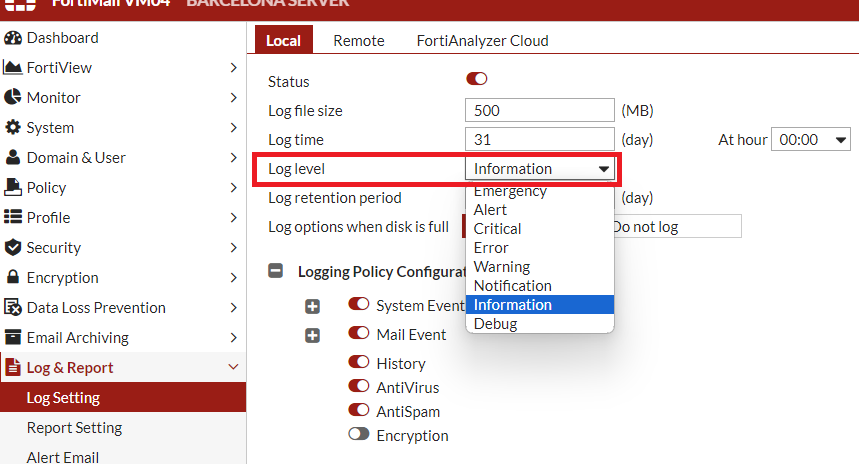Click the System gear icon
859x464 pixels.
[x=13, y=128]
